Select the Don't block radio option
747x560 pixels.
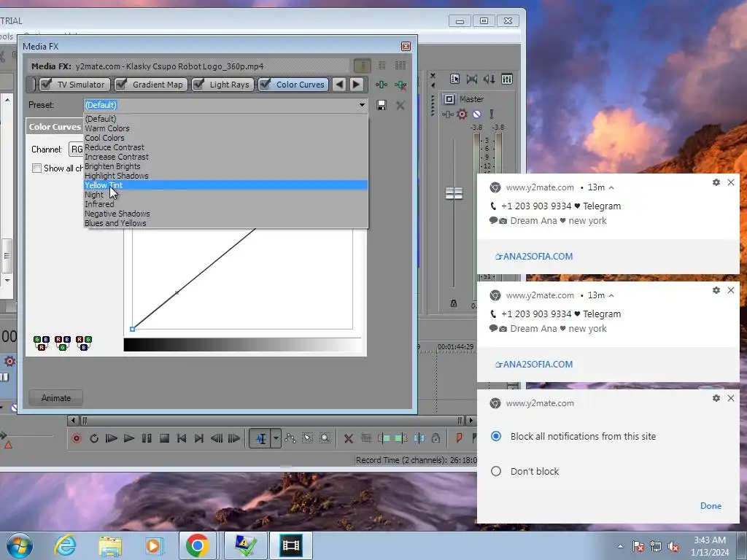pos(496,471)
